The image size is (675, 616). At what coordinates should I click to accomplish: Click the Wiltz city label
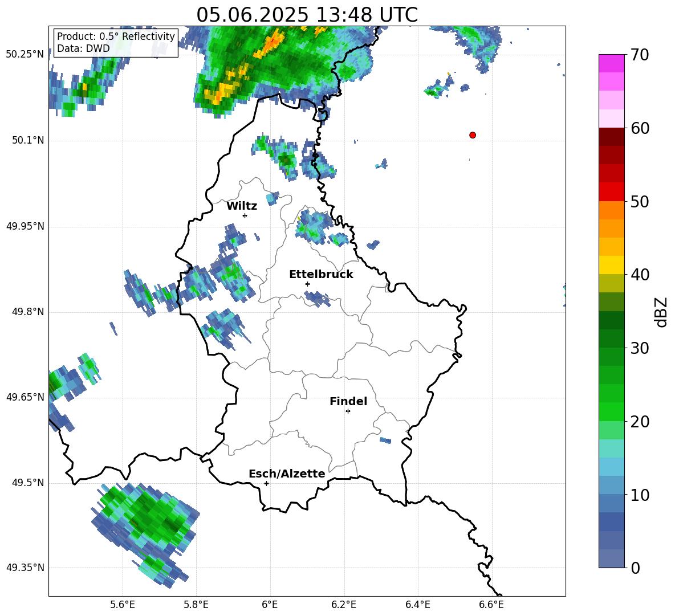point(242,206)
